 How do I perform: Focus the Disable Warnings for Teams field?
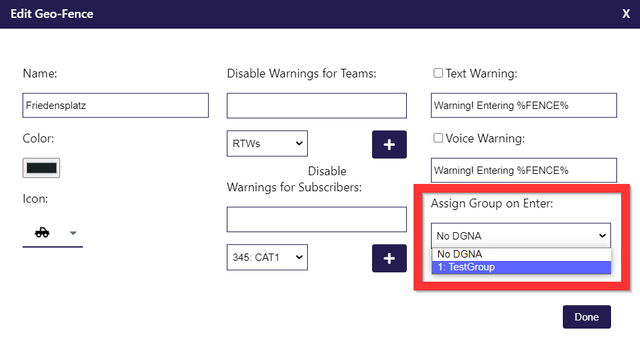(317, 106)
